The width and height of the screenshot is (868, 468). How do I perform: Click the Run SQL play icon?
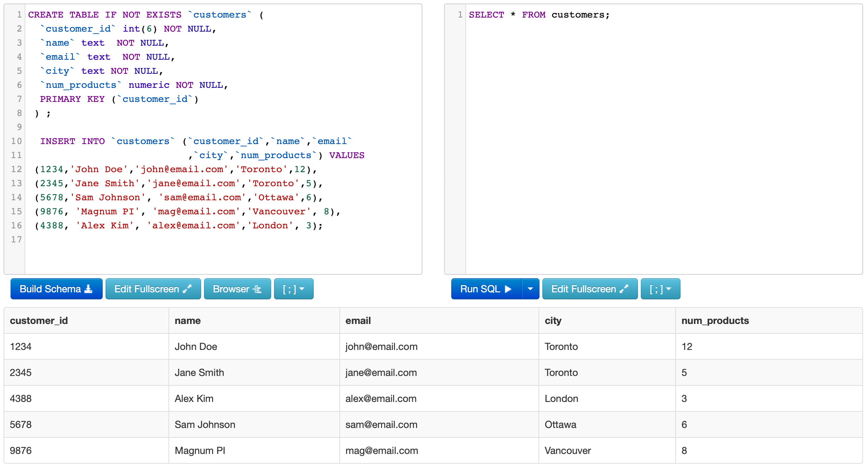[x=508, y=289]
